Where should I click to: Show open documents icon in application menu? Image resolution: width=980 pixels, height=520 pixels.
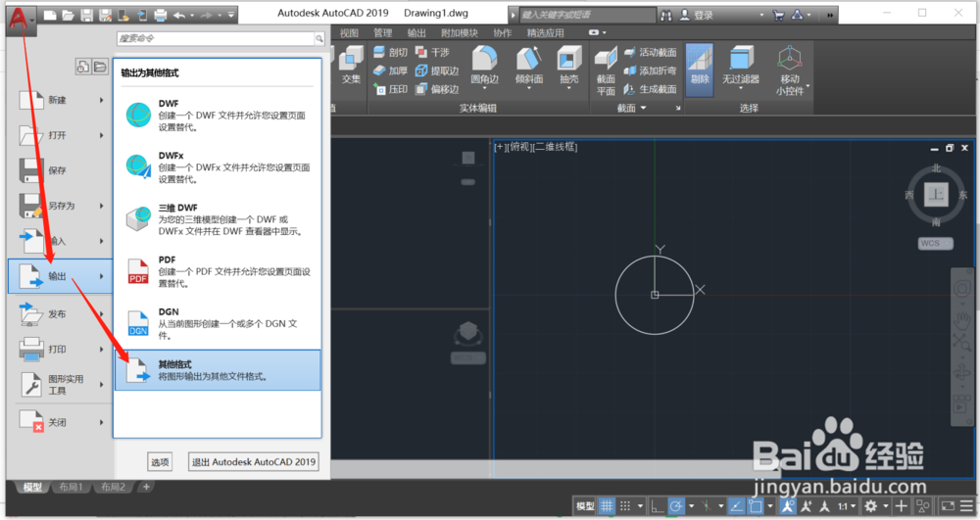tap(100, 67)
